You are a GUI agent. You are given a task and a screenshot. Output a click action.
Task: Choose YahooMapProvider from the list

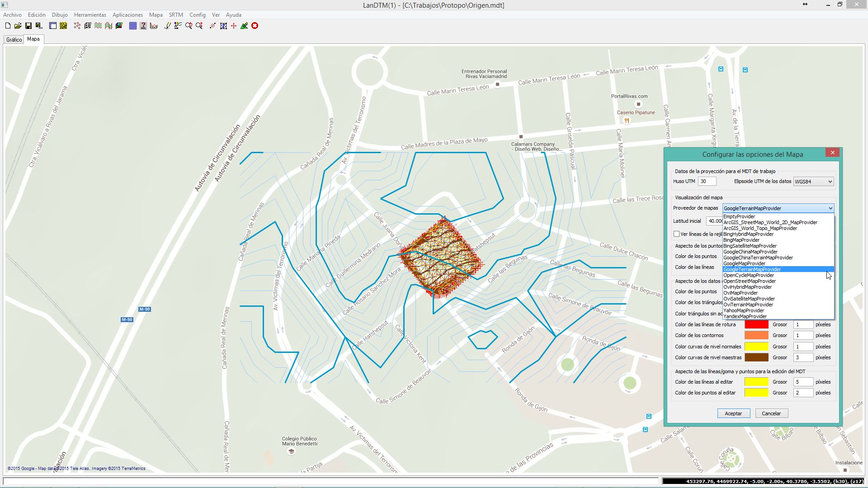[x=778, y=310]
